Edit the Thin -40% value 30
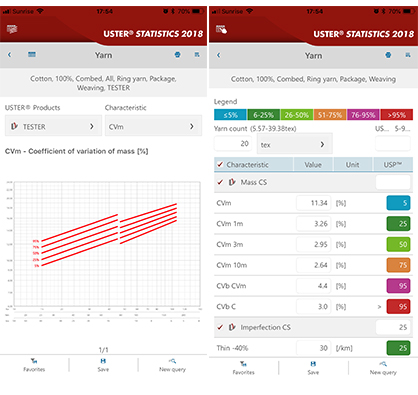The image size is (418, 395). tap(313, 348)
